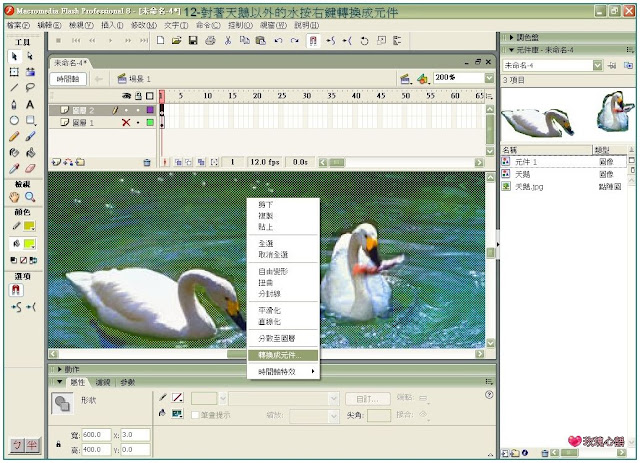Image resolution: width=640 pixels, height=463 pixels.
Task: Switch to the Parameters tab
Action: pyautogui.click(x=128, y=383)
